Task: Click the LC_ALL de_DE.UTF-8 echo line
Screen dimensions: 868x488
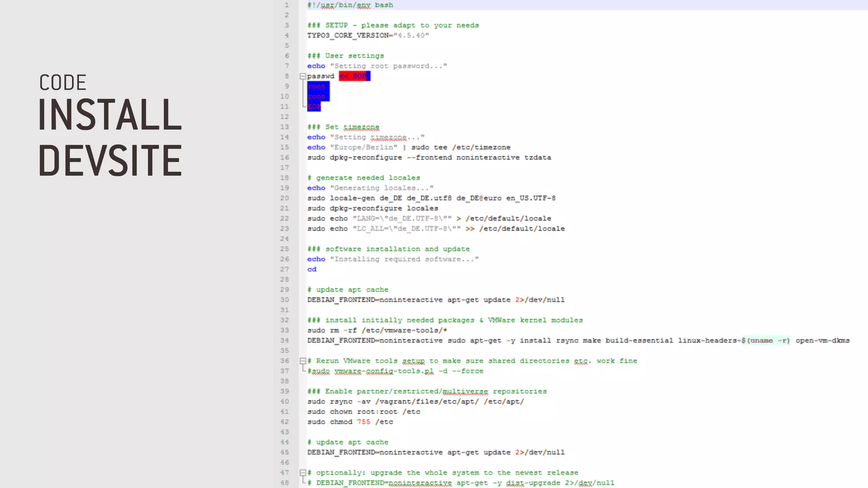Action: pyautogui.click(x=436, y=229)
